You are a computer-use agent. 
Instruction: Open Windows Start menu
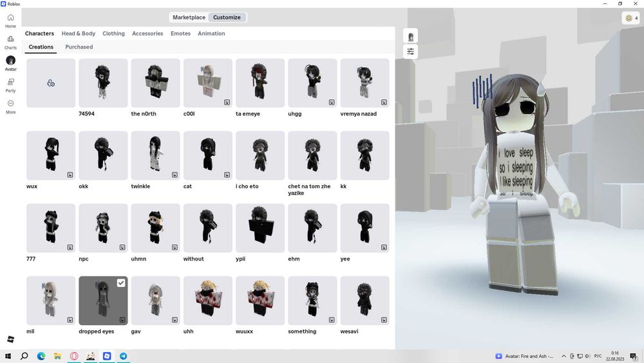(x=8, y=356)
